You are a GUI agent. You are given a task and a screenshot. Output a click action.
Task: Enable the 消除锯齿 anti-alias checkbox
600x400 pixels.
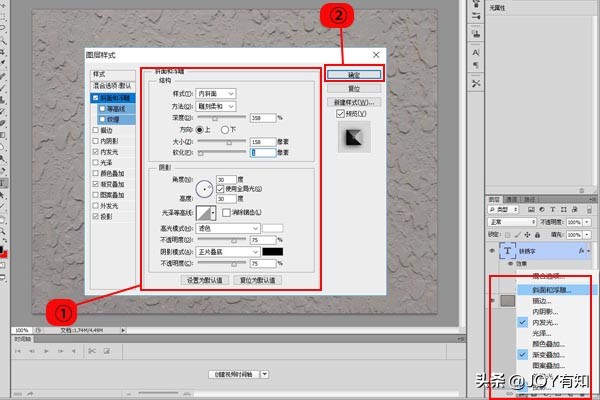tap(226, 212)
